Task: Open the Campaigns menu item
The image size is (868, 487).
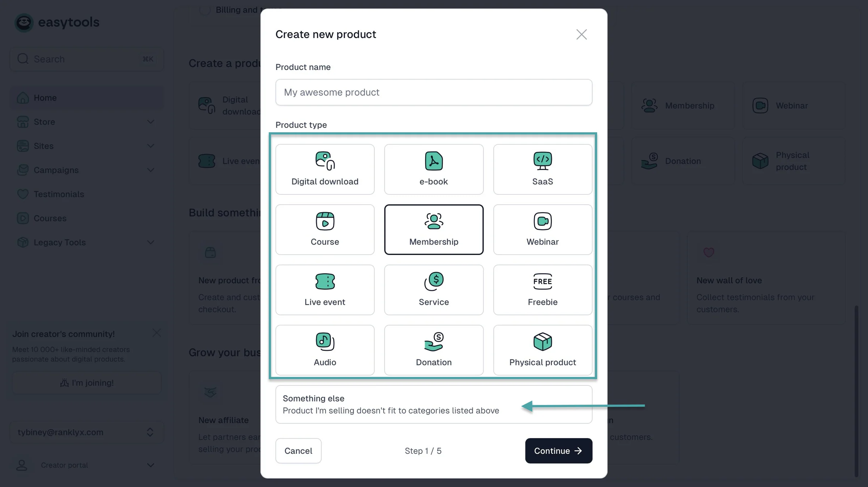Action: coord(87,170)
